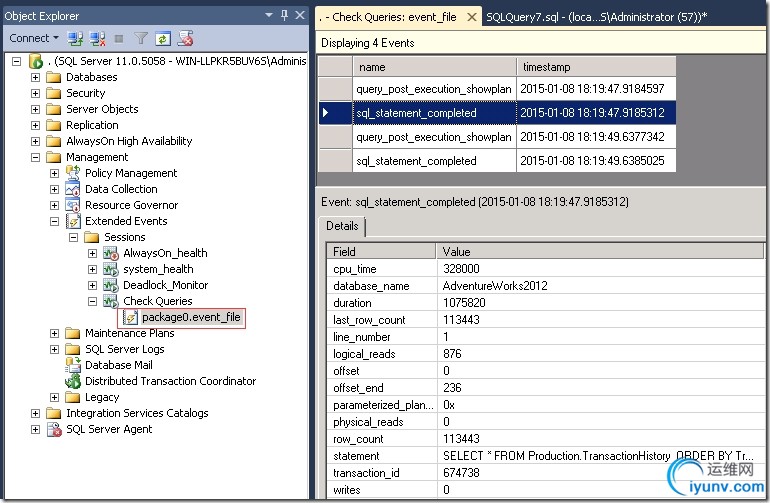Viewport: 770px width, 503px height.
Task: Expand the Data Collection node
Action: [55, 189]
